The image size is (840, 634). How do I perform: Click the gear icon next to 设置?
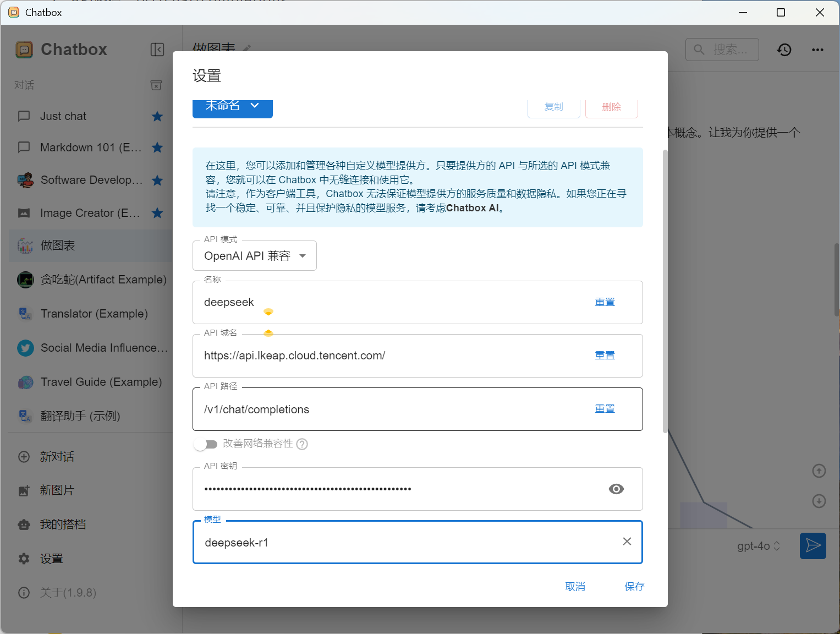24,559
